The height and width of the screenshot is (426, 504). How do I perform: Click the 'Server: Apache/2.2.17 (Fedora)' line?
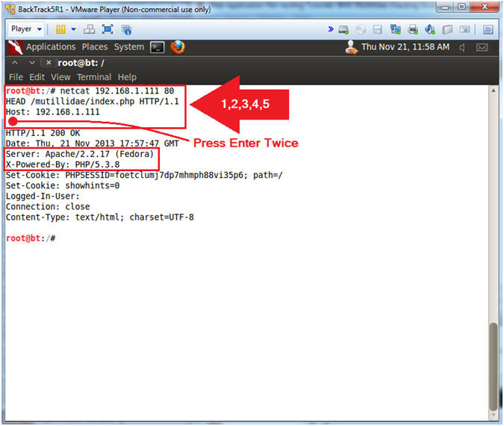(x=80, y=154)
